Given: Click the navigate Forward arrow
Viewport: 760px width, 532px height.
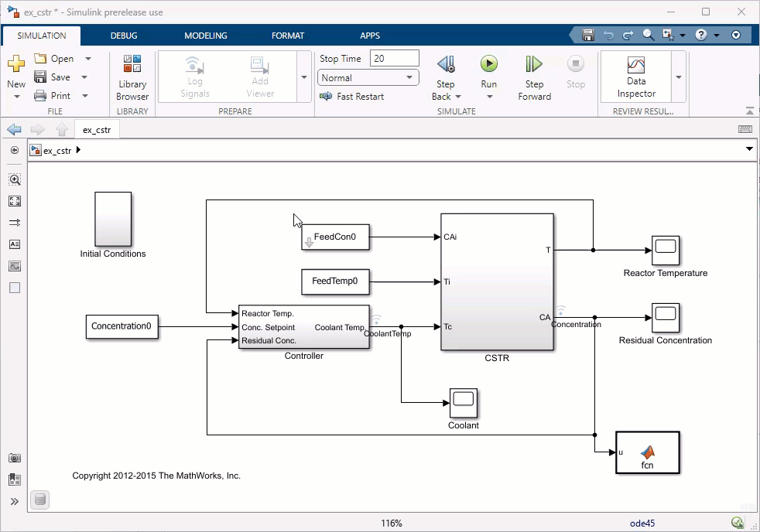Looking at the screenshot, I should click(37, 130).
